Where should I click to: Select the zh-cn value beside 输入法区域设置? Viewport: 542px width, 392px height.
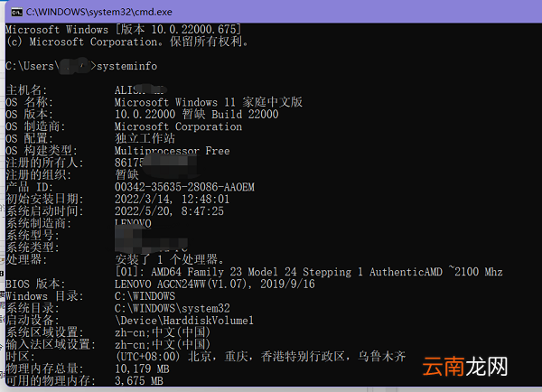coord(163,344)
